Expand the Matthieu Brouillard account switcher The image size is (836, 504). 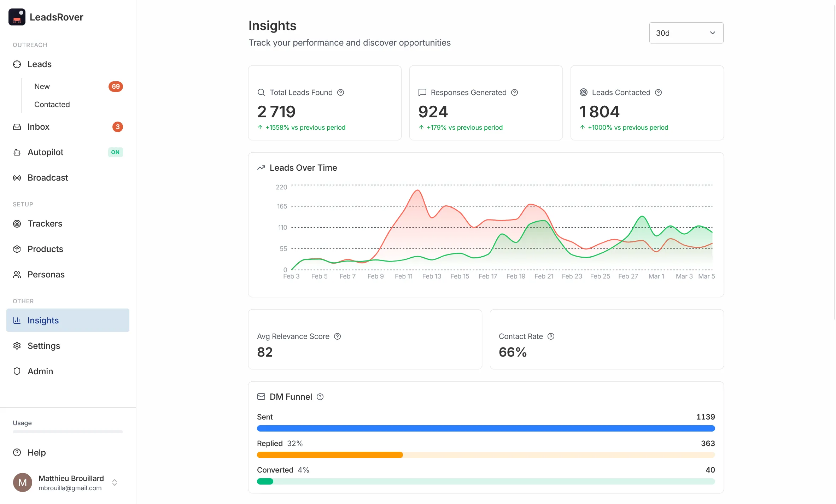tap(114, 482)
